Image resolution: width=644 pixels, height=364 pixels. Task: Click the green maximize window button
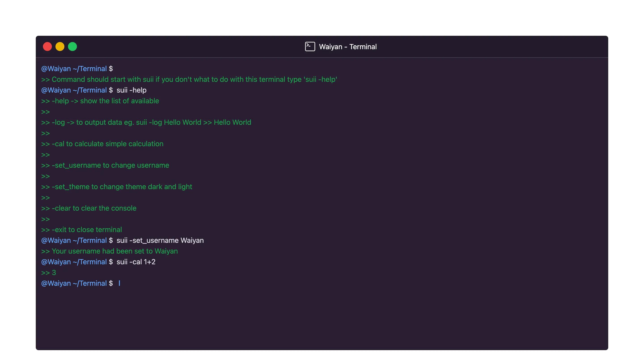point(72,47)
